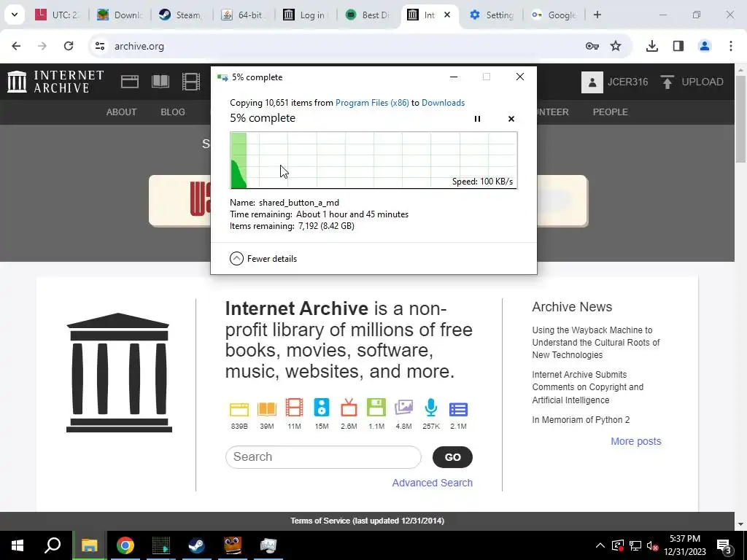747x560 pixels.
Task: Open the BLOG menu item
Action: (x=173, y=112)
